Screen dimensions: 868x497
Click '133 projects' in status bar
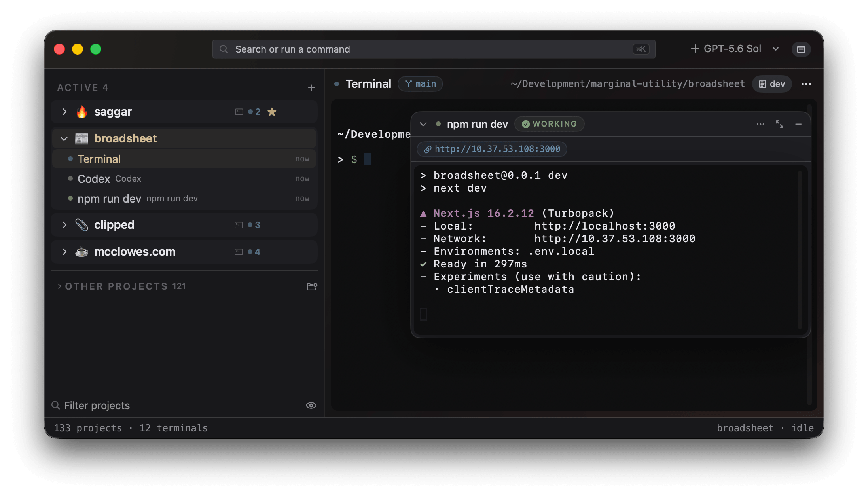pyautogui.click(x=88, y=428)
